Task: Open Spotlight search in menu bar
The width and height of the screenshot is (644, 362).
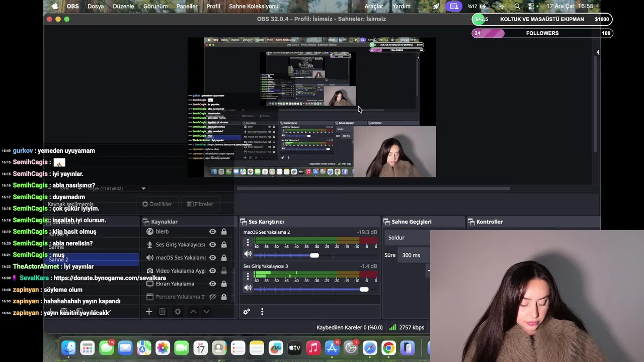Action: [517, 7]
